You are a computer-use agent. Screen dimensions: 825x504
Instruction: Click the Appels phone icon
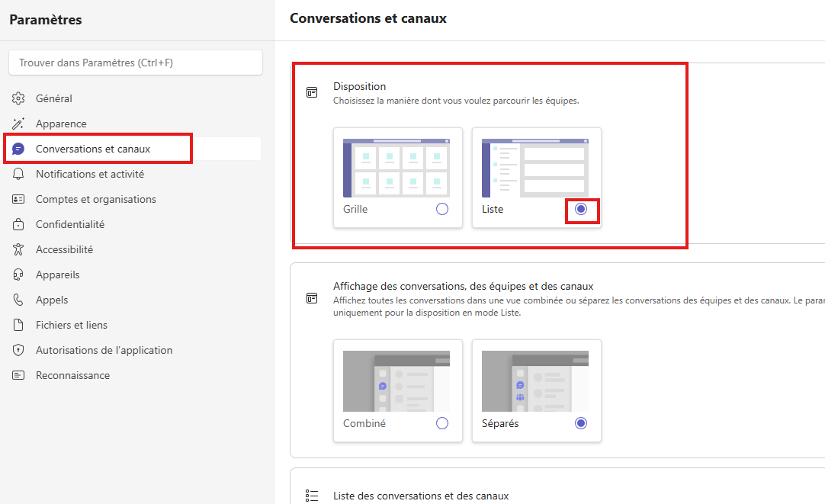[x=19, y=300]
